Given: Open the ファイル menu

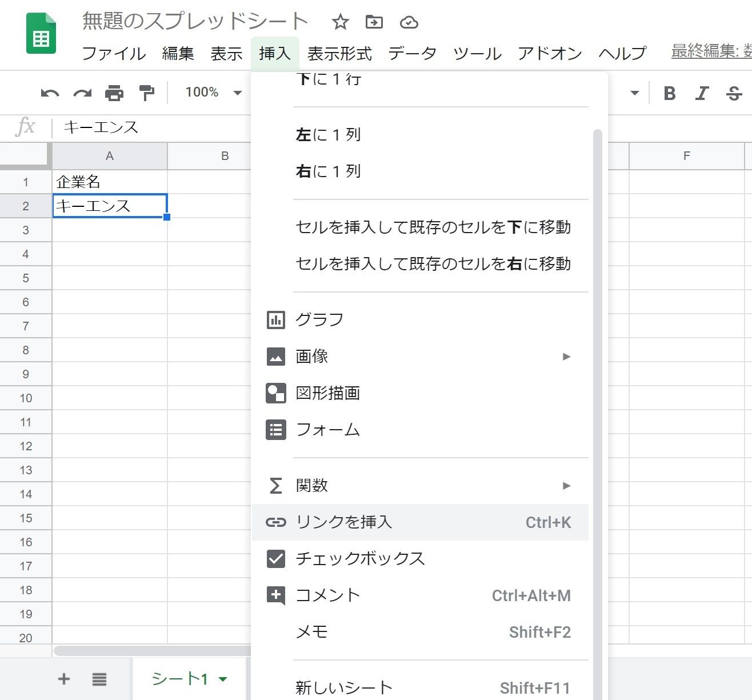Looking at the screenshot, I should (x=114, y=53).
